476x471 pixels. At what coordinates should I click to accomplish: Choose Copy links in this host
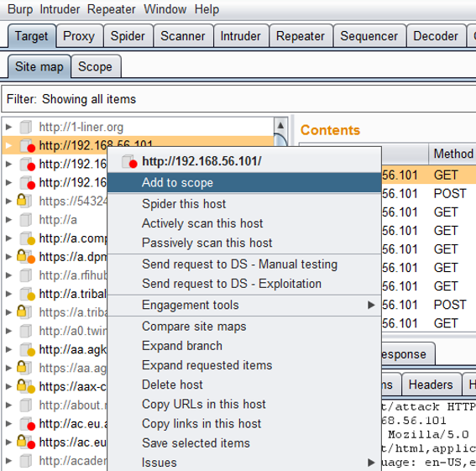click(x=244, y=423)
